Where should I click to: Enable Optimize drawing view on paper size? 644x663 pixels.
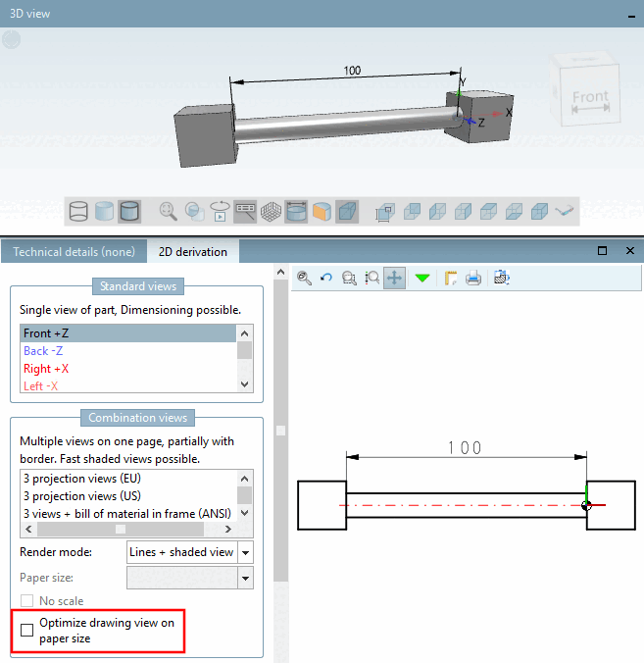click(27, 630)
